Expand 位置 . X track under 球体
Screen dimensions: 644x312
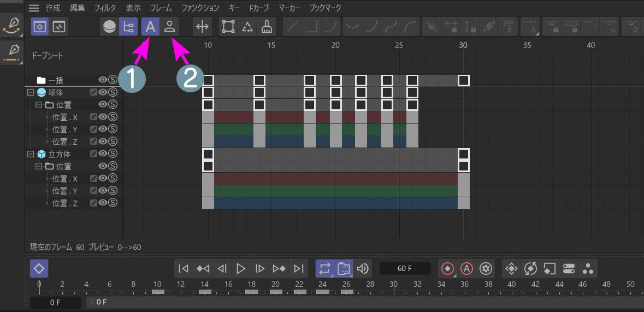tap(48, 117)
